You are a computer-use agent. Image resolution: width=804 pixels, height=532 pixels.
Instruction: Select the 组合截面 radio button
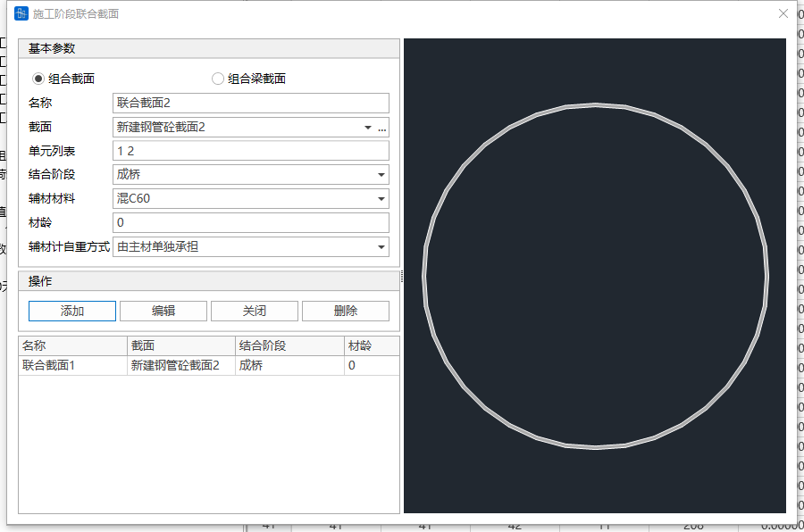(x=38, y=79)
